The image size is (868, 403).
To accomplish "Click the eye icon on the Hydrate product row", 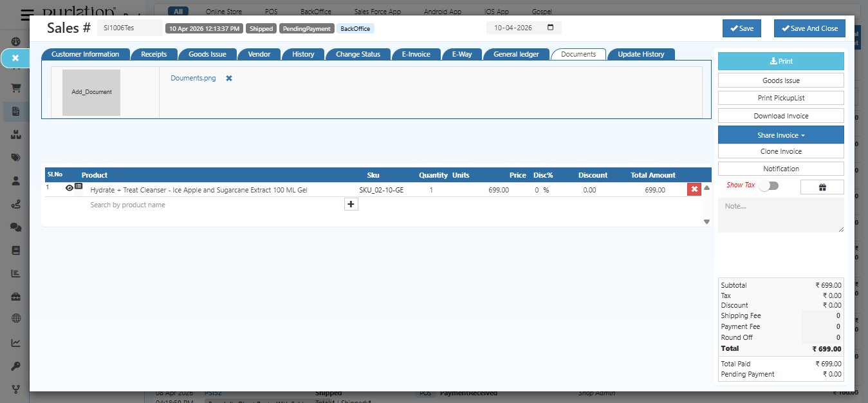I will [x=69, y=188].
